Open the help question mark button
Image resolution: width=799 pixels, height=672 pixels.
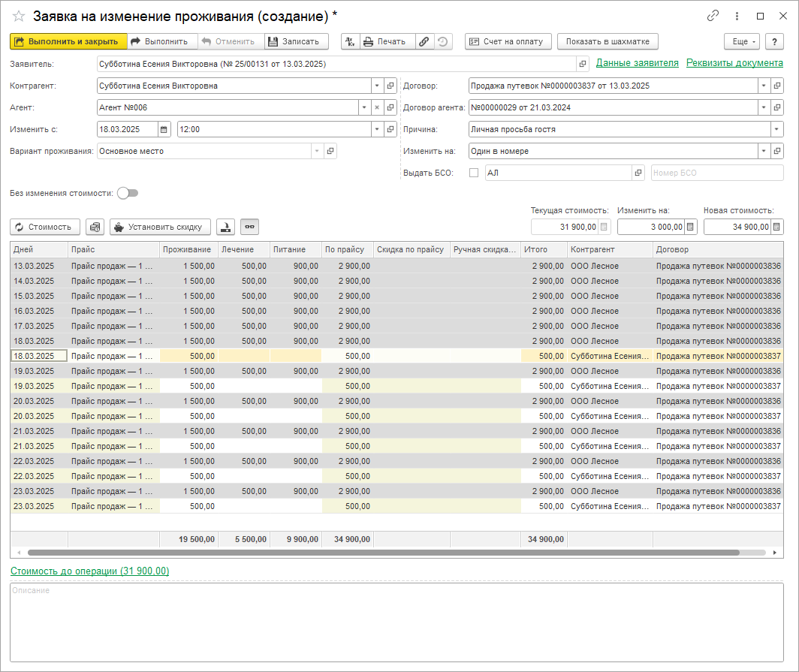click(774, 42)
